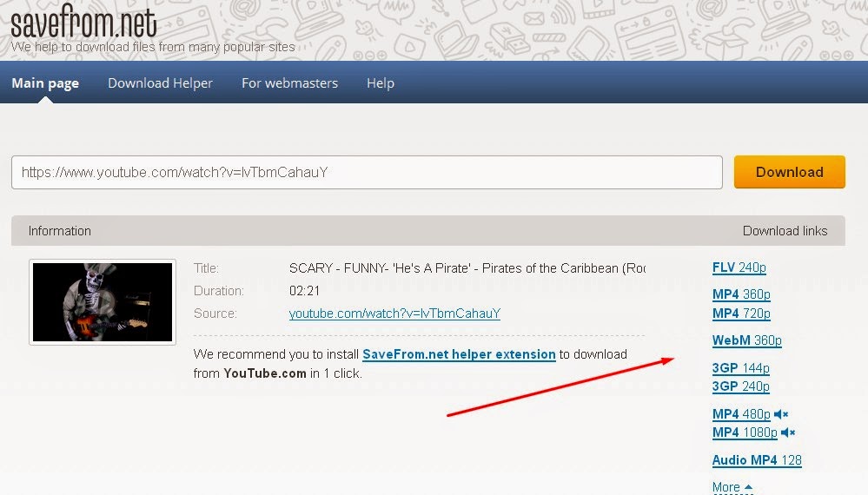This screenshot has height=495, width=868.
Task: Open the Download Helper tab
Action: point(160,83)
